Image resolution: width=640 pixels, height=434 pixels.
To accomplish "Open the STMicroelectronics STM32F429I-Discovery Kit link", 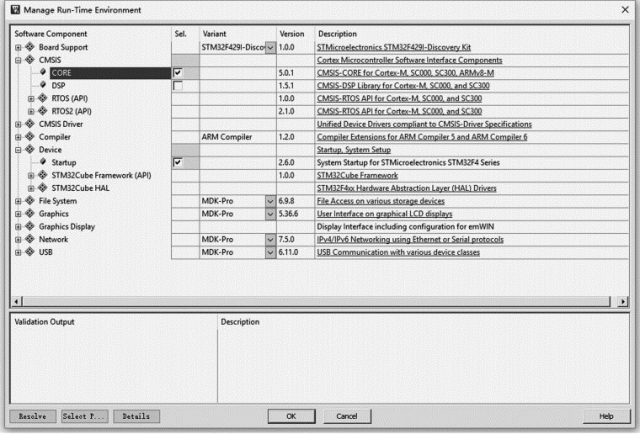I will [x=394, y=47].
